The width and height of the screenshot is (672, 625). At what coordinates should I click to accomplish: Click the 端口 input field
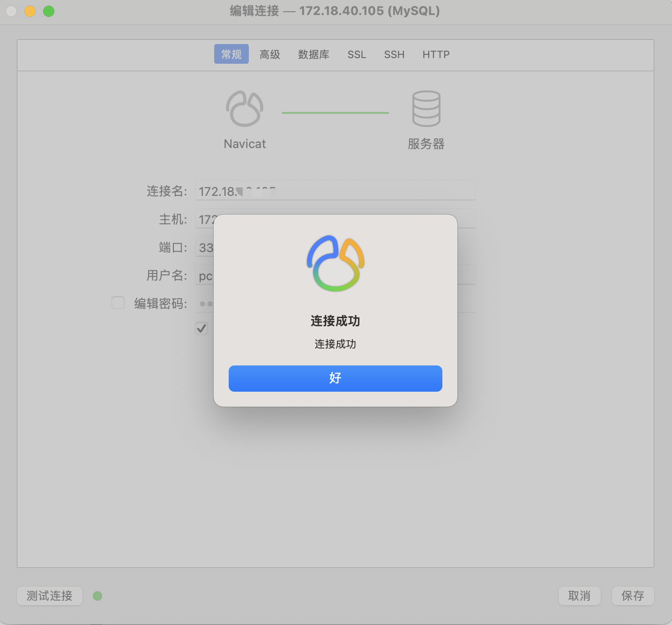tap(205, 247)
